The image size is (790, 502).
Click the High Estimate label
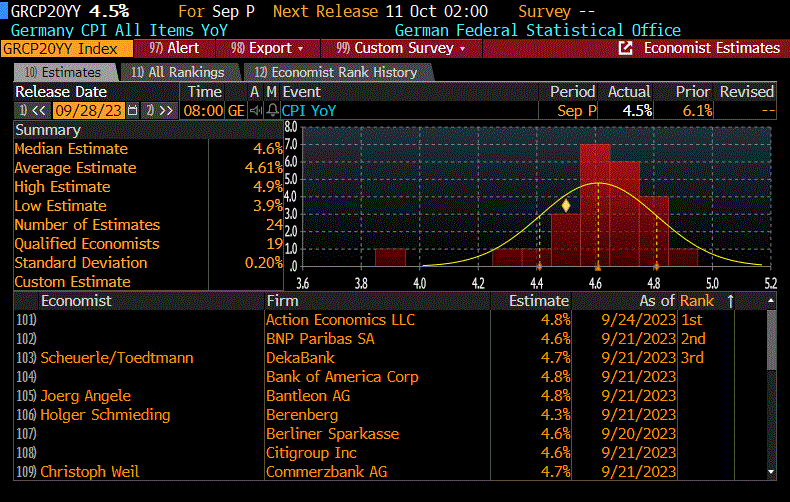(x=62, y=187)
